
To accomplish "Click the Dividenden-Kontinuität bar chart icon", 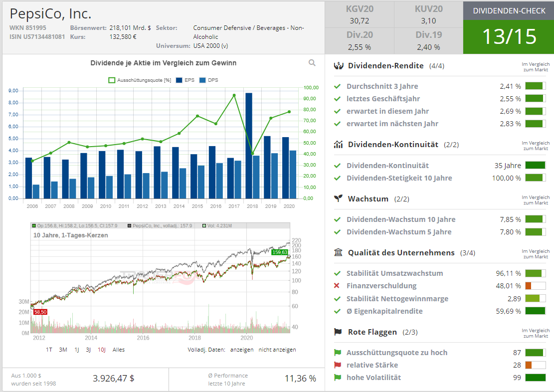I will [x=339, y=145].
